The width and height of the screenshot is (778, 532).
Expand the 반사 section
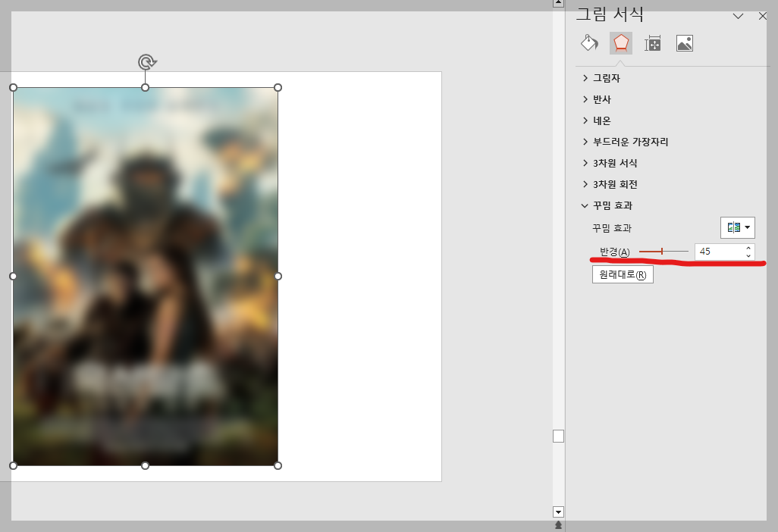(x=597, y=99)
